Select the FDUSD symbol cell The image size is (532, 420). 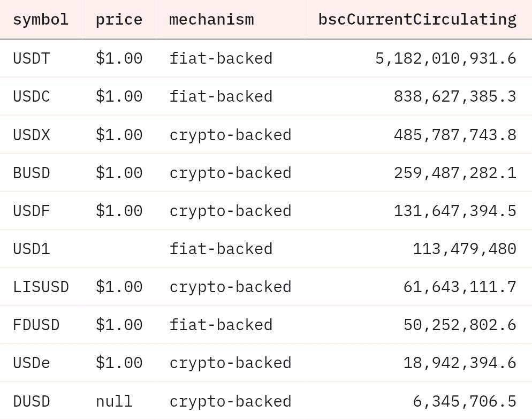36,325
